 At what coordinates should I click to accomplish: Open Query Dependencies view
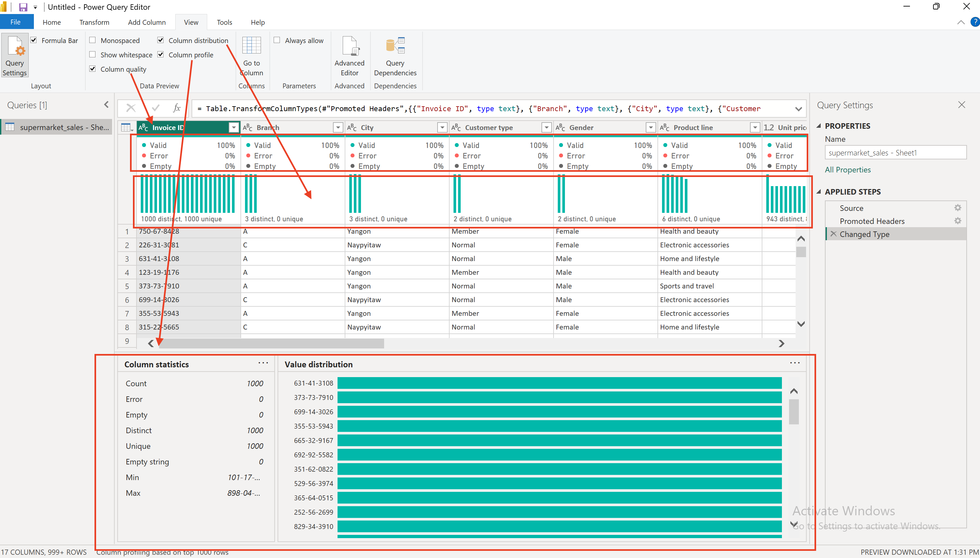coord(395,56)
